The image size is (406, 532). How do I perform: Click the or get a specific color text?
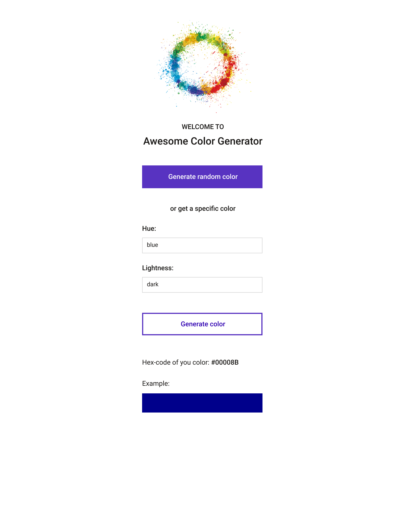tap(202, 209)
